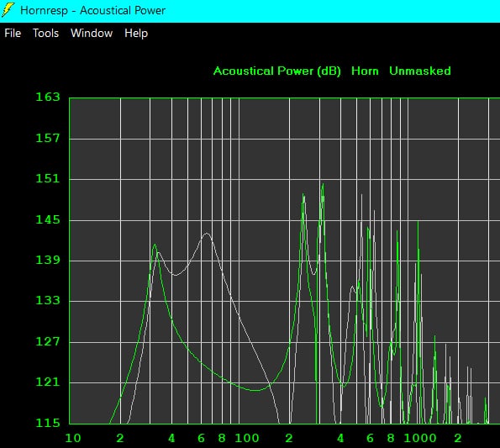
Task: Click the 139 dB axis label
Action: tap(48, 260)
